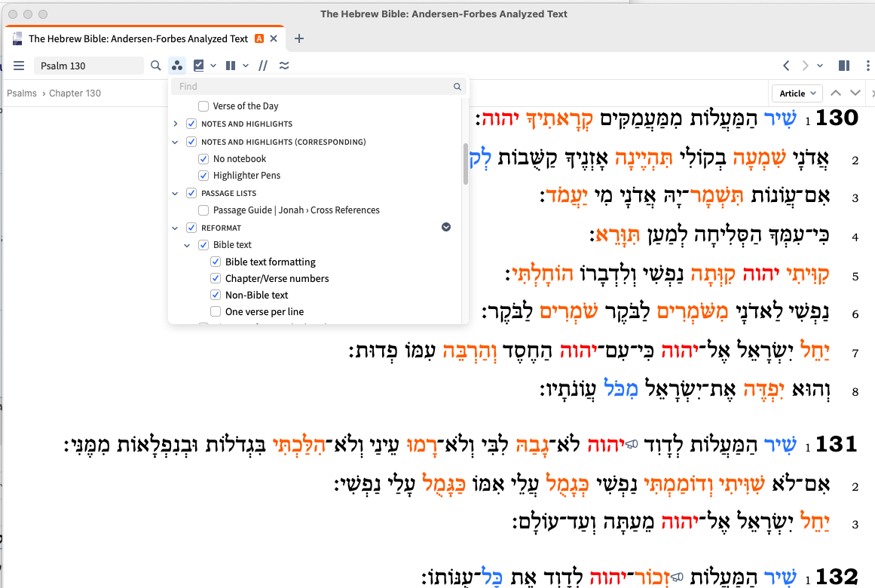
Task: Click the interlinear double-slash icon
Action: point(263,66)
